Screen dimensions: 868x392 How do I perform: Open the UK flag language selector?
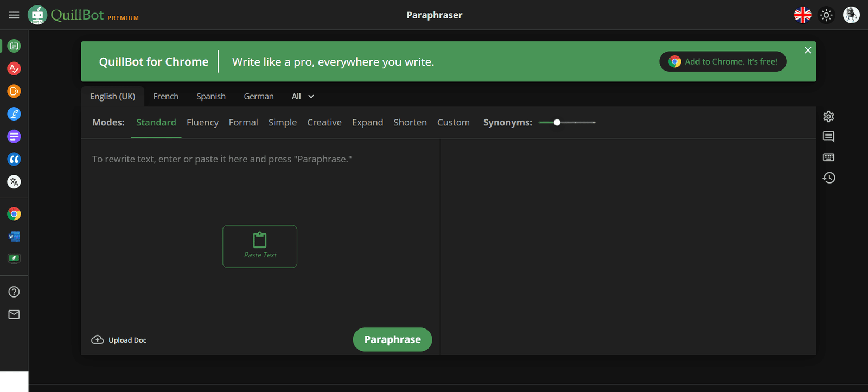pos(802,15)
